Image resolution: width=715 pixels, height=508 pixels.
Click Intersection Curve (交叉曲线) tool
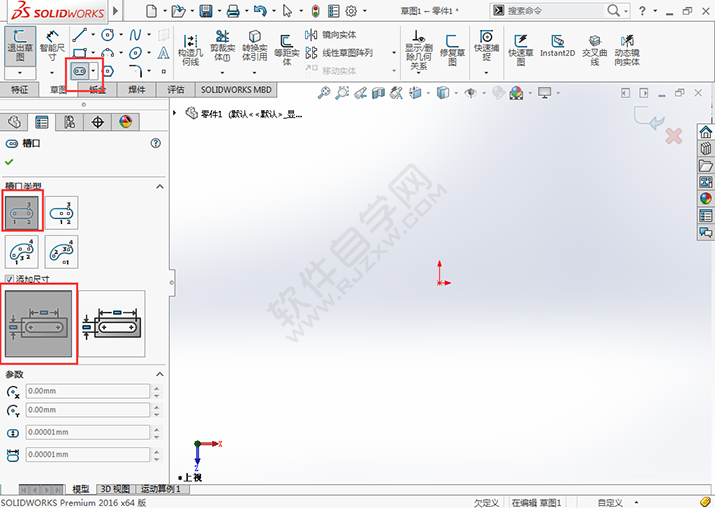[x=595, y=50]
